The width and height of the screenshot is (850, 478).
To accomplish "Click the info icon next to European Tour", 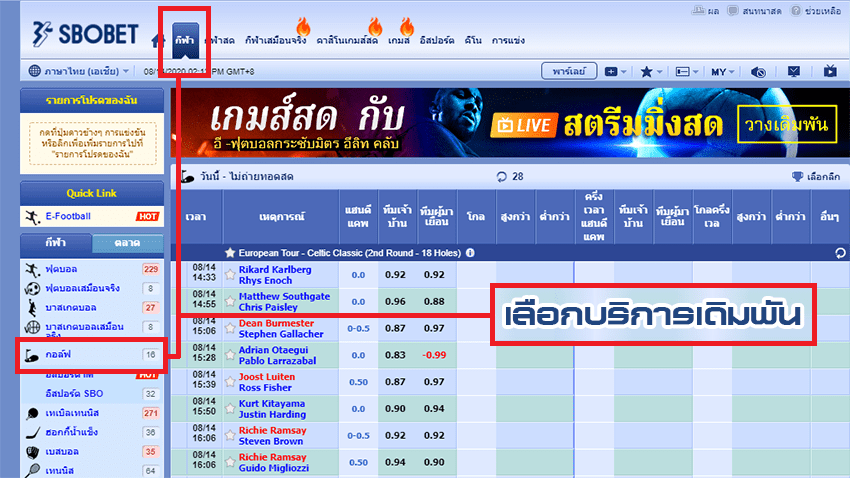I will pos(470,253).
